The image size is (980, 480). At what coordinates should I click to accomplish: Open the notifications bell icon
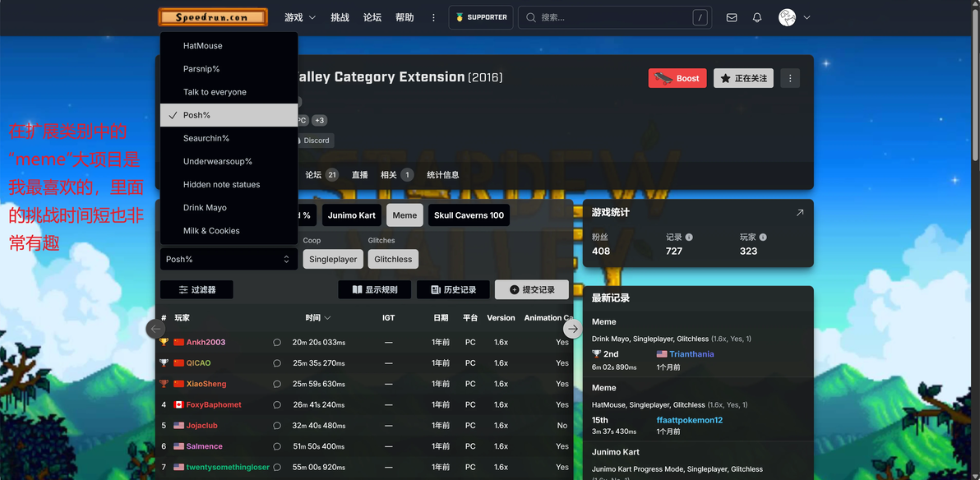(757, 17)
